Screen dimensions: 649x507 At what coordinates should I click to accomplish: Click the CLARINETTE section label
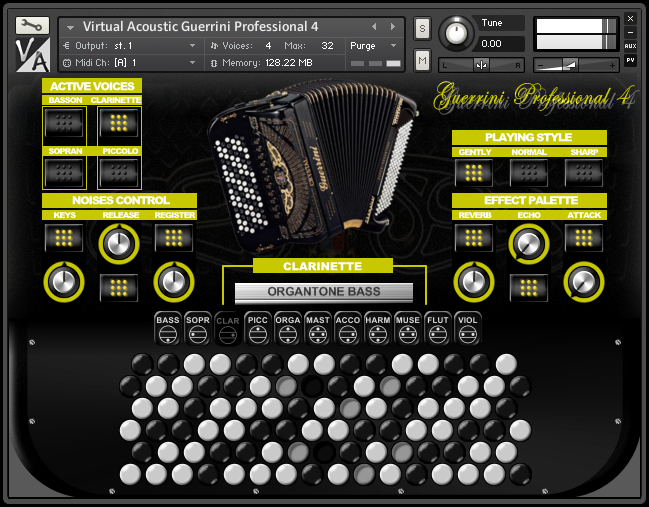pos(323,266)
